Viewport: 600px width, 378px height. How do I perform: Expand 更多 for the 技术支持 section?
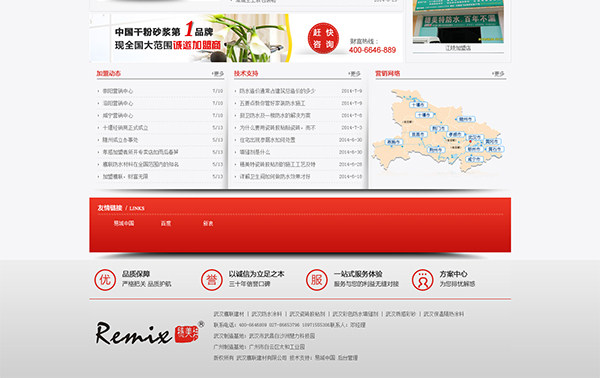tap(355, 73)
